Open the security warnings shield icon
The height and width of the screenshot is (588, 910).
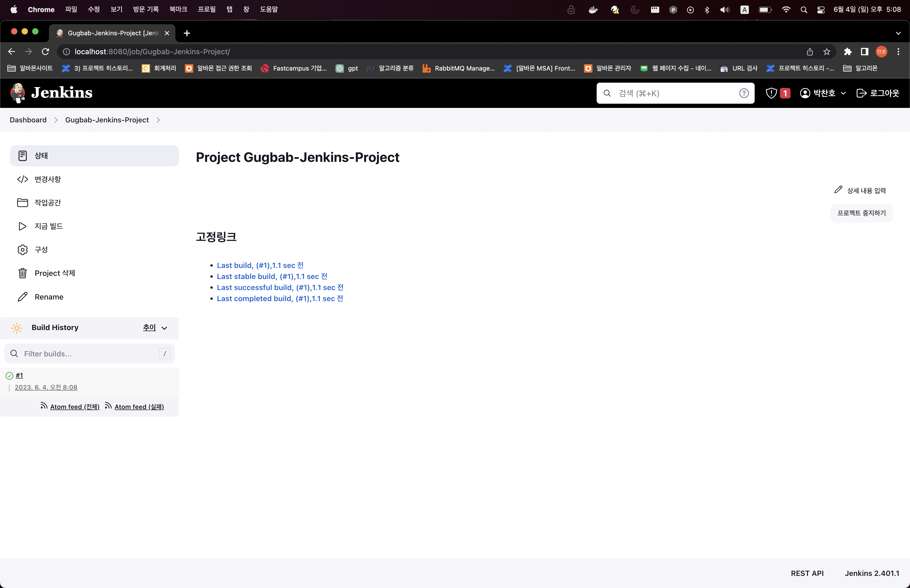point(771,93)
